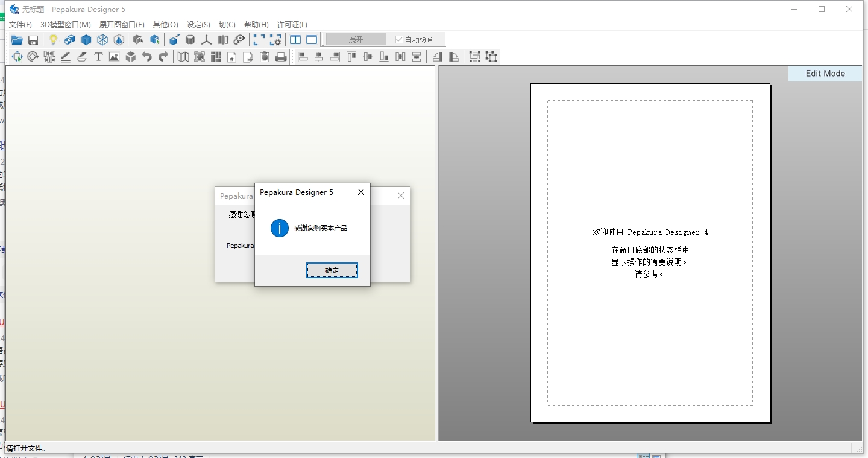868x458 pixels.
Task: Toggle the light bulb lighting icon
Action: click(x=53, y=40)
